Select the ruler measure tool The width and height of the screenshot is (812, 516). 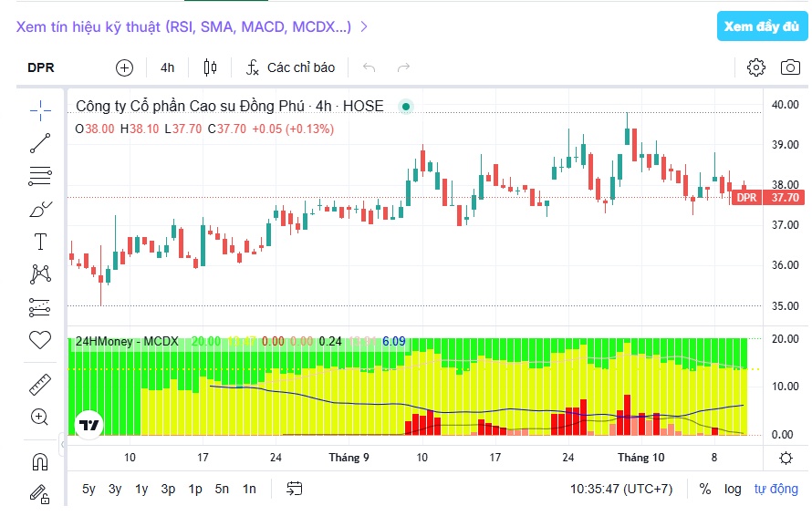coord(40,385)
